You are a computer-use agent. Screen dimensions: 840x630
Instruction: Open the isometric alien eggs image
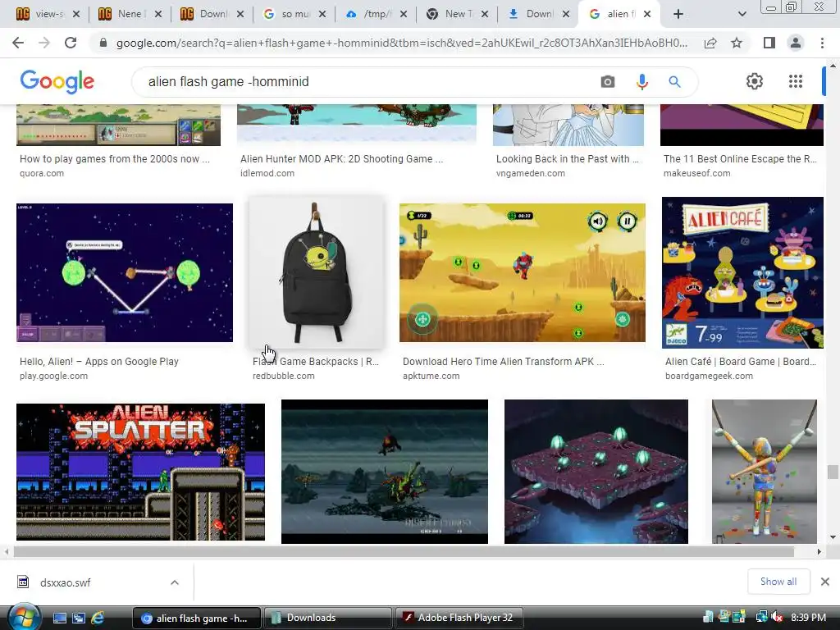(x=596, y=472)
